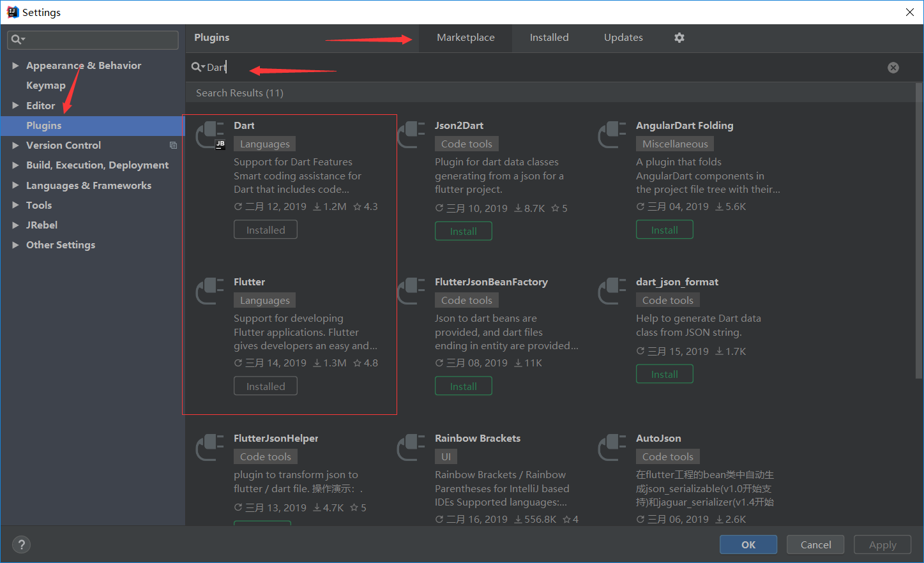Click the Apply button
The image size is (924, 563).
(x=882, y=544)
